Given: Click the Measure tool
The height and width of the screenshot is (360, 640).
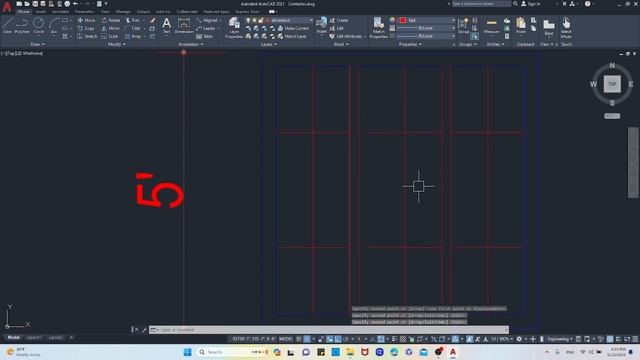Looking at the screenshot, I should click(491, 26).
